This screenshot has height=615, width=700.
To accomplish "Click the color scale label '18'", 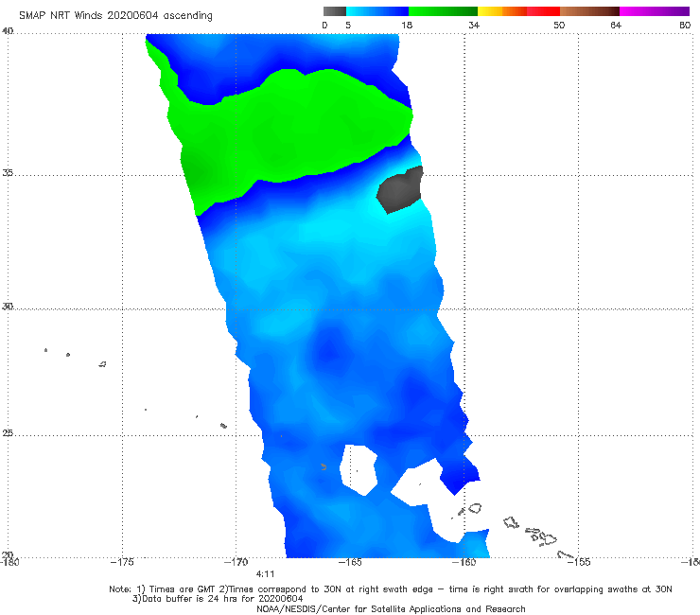I will coord(407,26).
